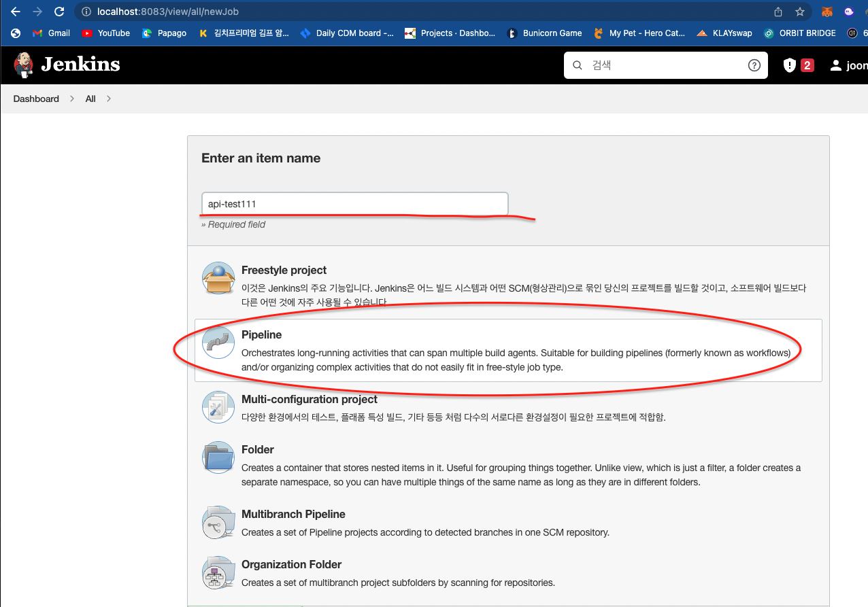Choose the Freestyle project title
Screen dimensions: 868x607
click(x=284, y=270)
